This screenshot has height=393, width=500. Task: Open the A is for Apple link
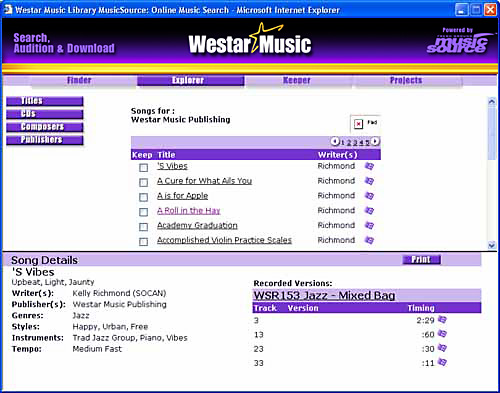(x=182, y=196)
